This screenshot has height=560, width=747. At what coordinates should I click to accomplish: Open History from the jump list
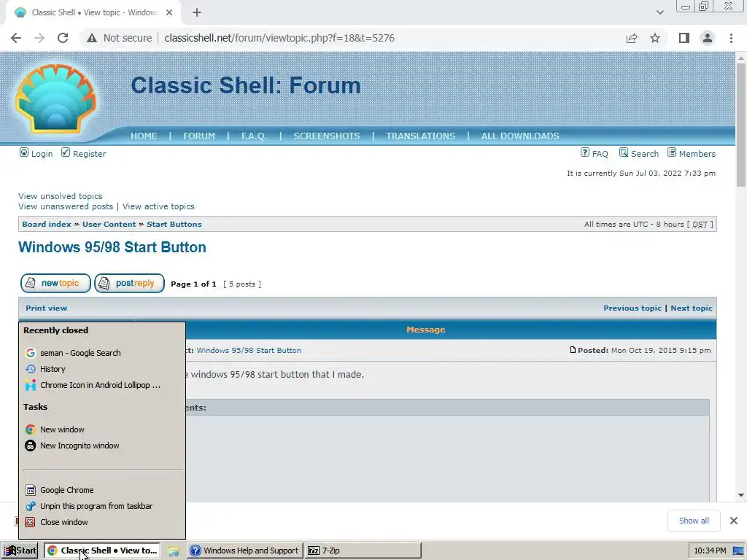tap(102, 369)
